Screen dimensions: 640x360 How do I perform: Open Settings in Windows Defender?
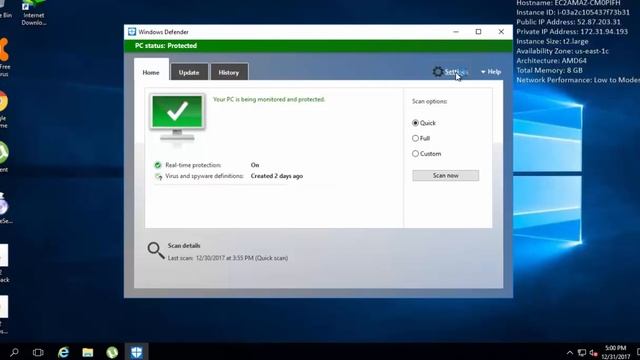(x=456, y=72)
